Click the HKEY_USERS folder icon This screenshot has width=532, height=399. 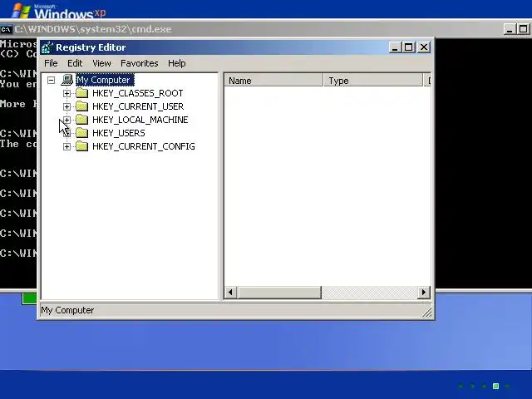(x=81, y=133)
